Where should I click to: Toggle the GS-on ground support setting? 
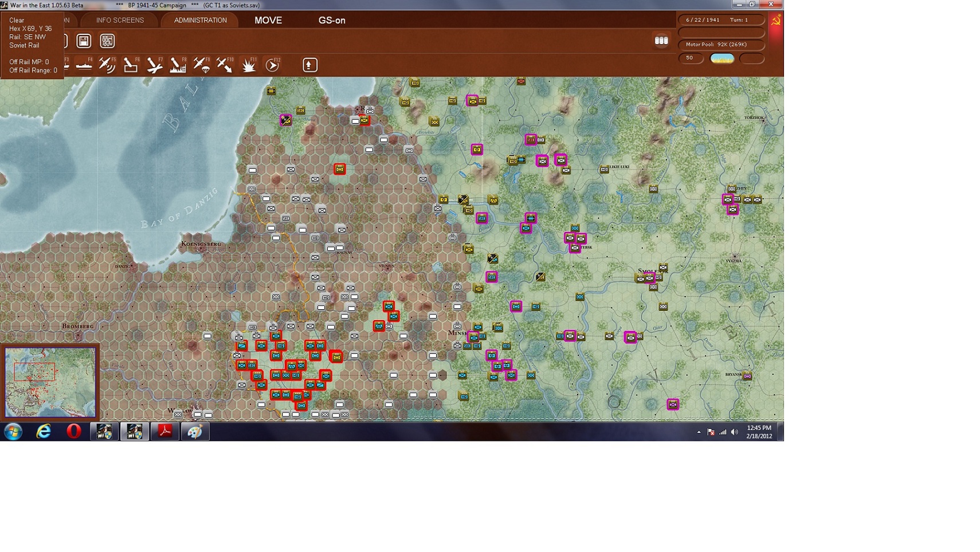tap(332, 21)
